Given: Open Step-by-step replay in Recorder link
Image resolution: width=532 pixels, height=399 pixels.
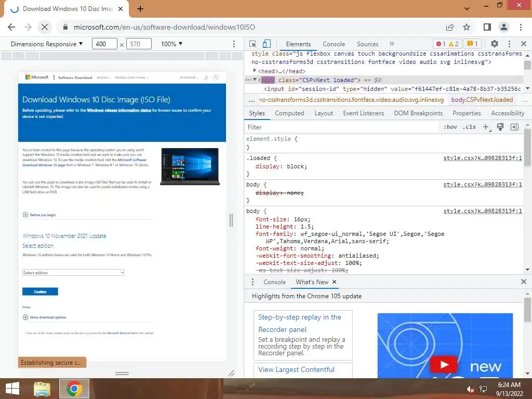Looking at the screenshot, I should [300, 323].
